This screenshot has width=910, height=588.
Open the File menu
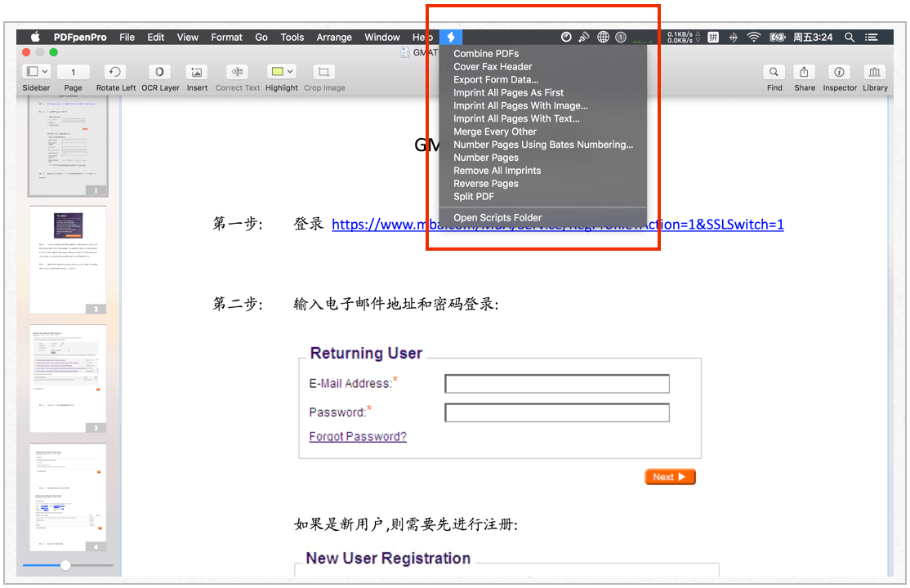(127, 37)
